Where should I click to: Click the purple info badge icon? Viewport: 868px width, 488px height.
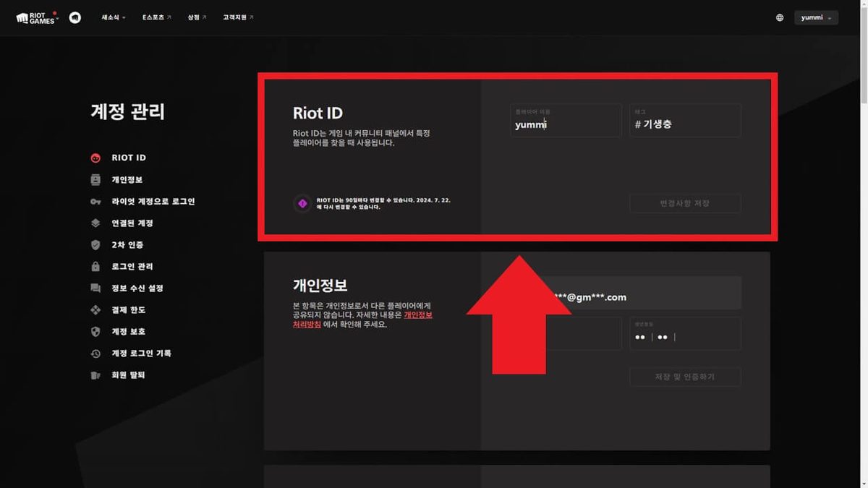(302, 203)
